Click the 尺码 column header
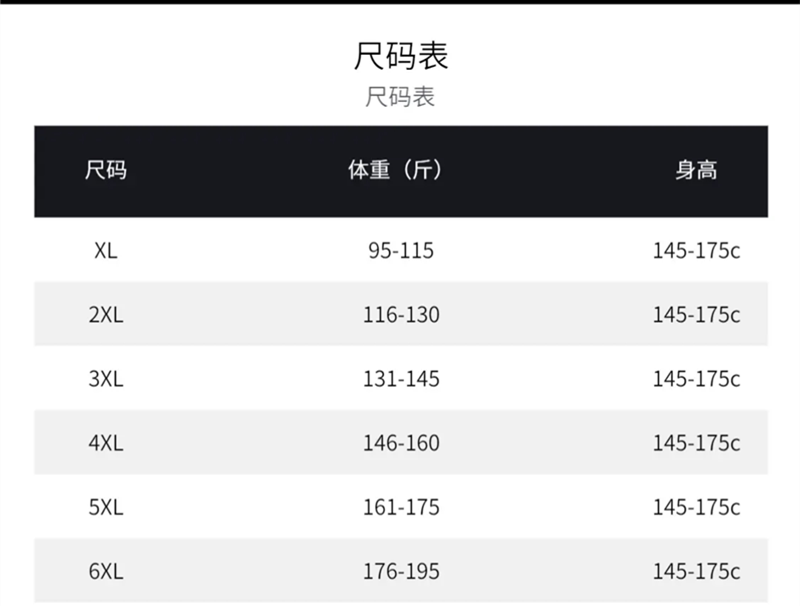Image resolution: width=800 pixels, height=606 pixels. [106, 170]
